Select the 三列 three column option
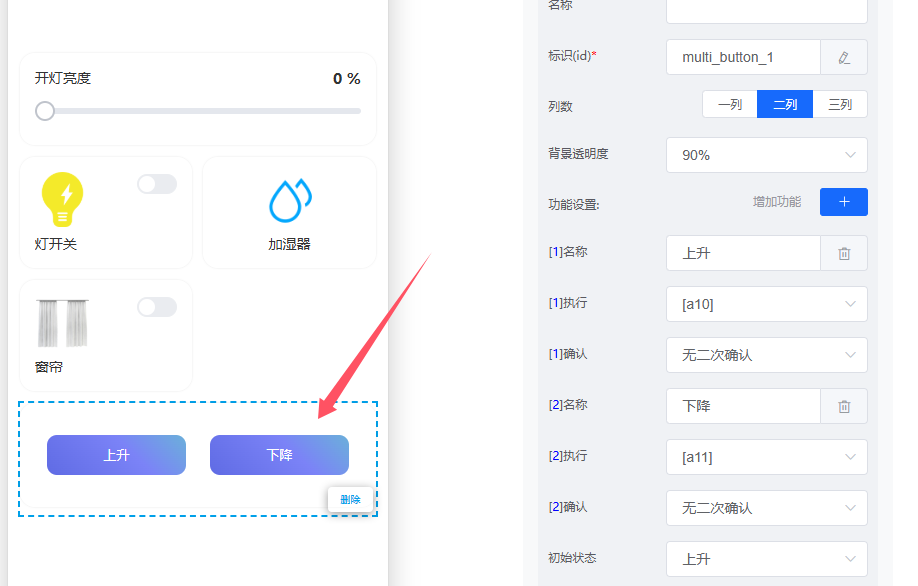The height and width of the screenshot is (586, 918). coord(840,105)
